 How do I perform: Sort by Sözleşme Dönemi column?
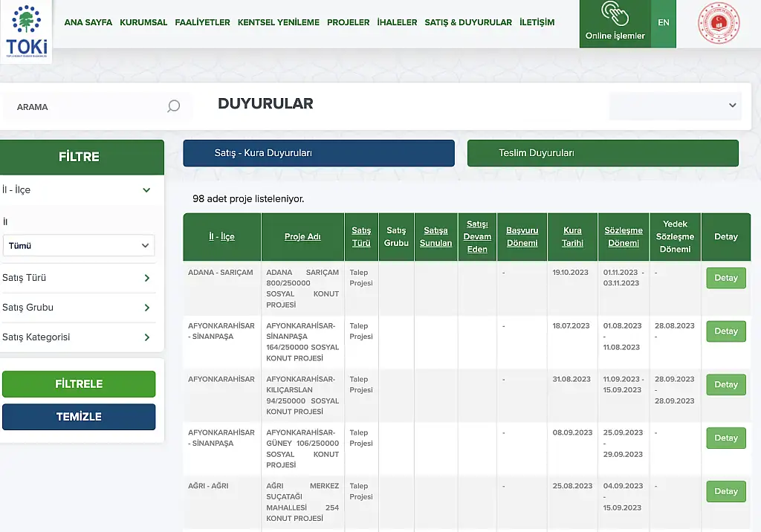pyautogui.click(x=624, y=236)
